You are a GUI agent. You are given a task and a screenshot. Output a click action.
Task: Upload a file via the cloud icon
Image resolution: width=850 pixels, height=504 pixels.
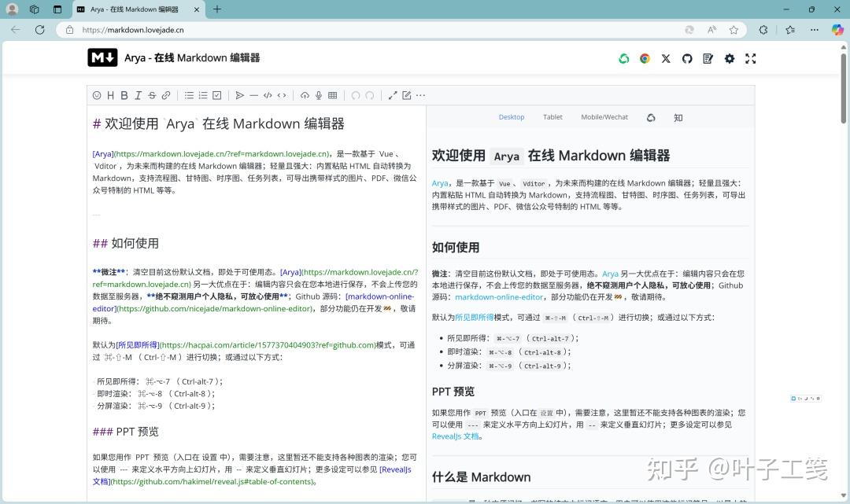click(x=305, y=95)
